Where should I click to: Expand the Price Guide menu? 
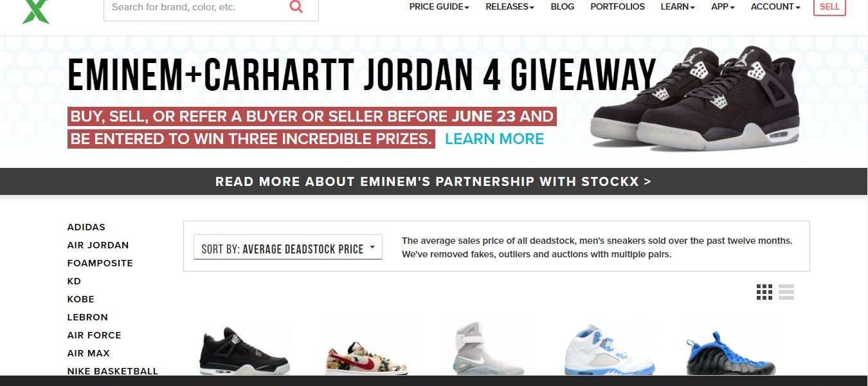click(x=439, y=6)
